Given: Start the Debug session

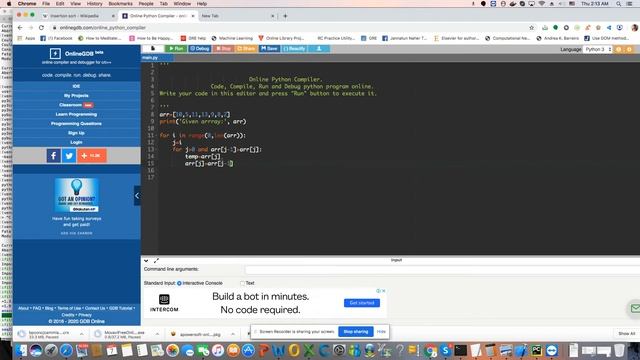Looking at the screenshot, I should click(x=200, y=49).
